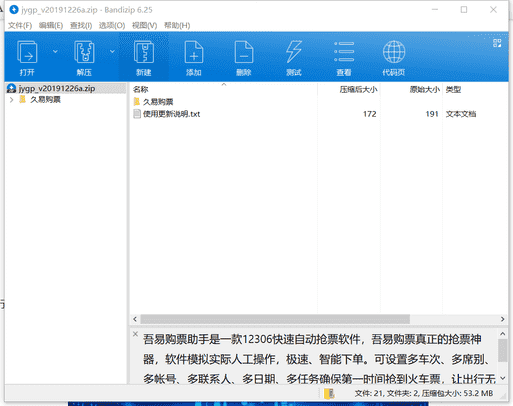This screenshot has width=513, height=406.
Task: Add files using the 添加 icon
Action: 194,58
